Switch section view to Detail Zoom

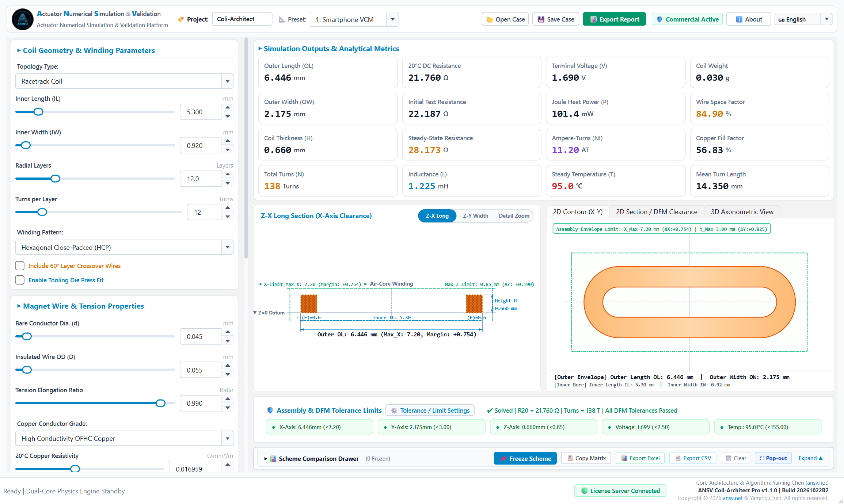pyautogui.click(x=514, y=216)
